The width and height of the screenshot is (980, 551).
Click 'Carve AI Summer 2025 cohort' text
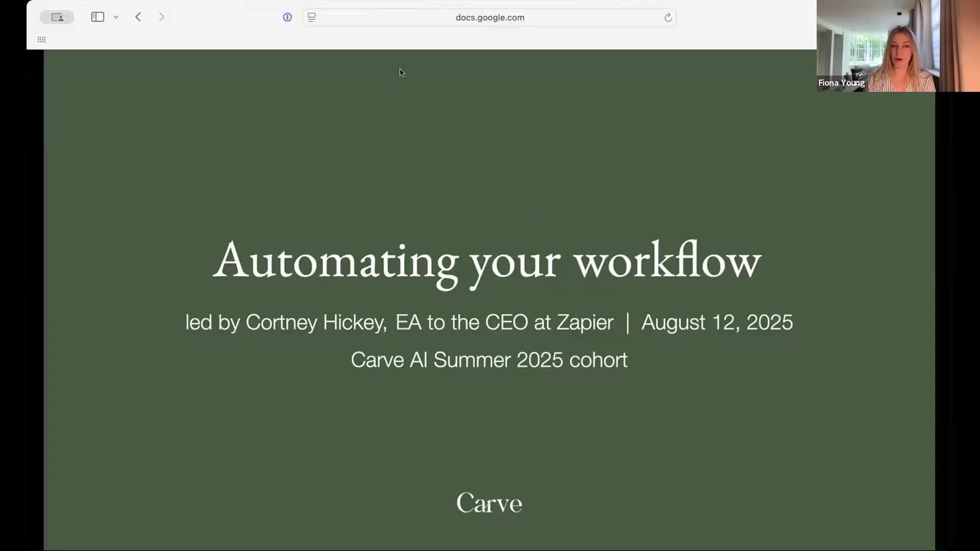click(489, 360)
